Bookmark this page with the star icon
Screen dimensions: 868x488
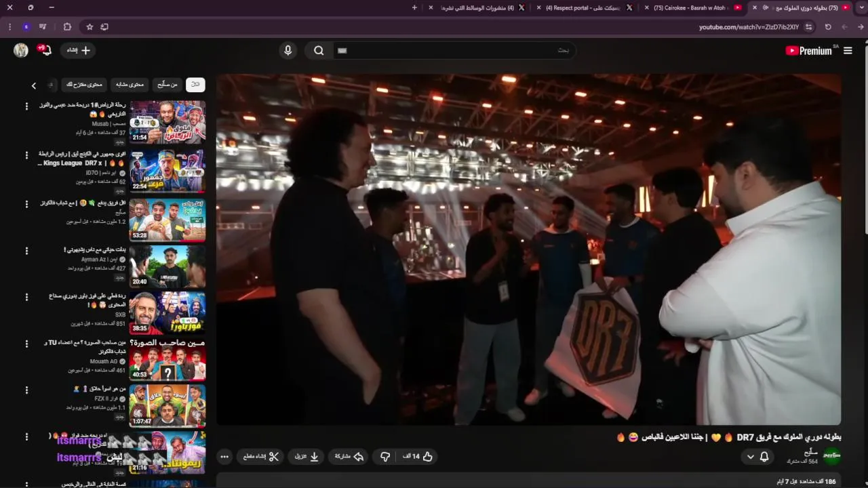pyautogui.click(x=90, y=27)
